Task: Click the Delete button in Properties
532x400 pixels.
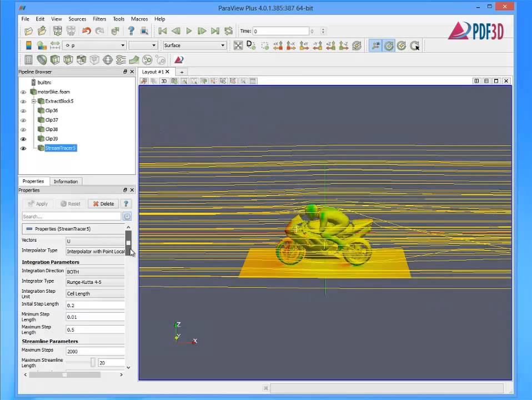Action: pyautogui.click(x=103, y=204)
